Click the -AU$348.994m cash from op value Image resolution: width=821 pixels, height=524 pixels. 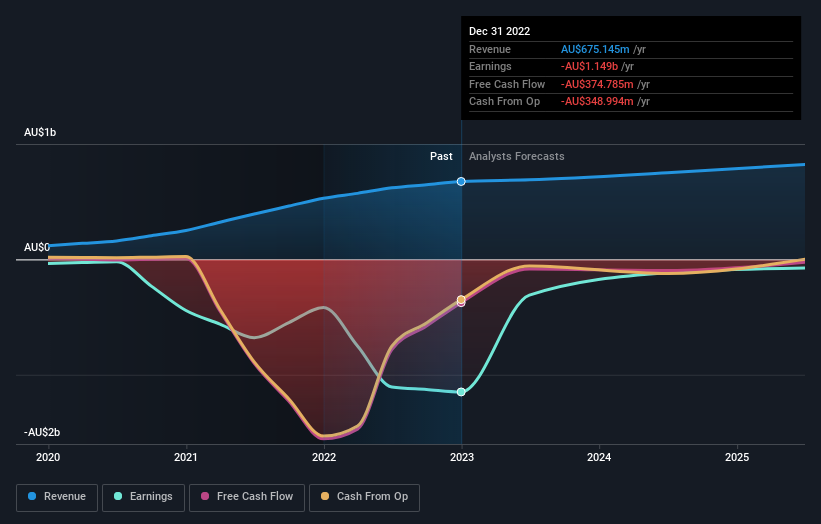(597, 102)
